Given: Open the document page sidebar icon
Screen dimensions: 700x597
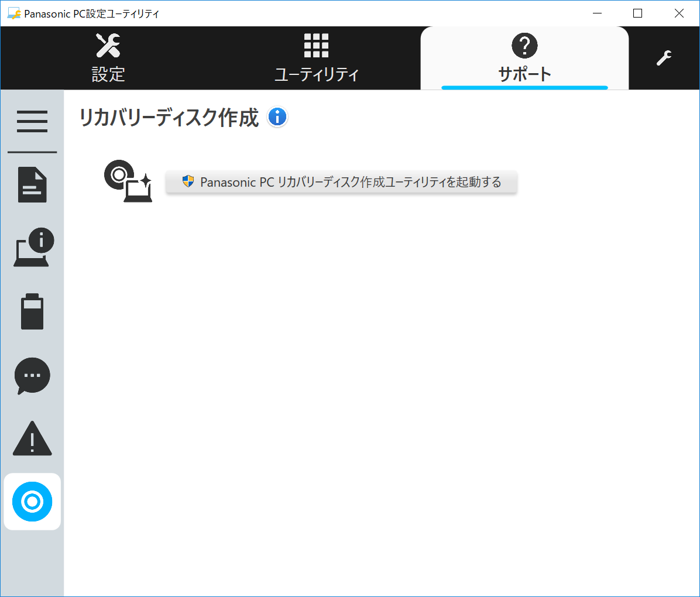Looking at the screenshot, I should 32,185.
